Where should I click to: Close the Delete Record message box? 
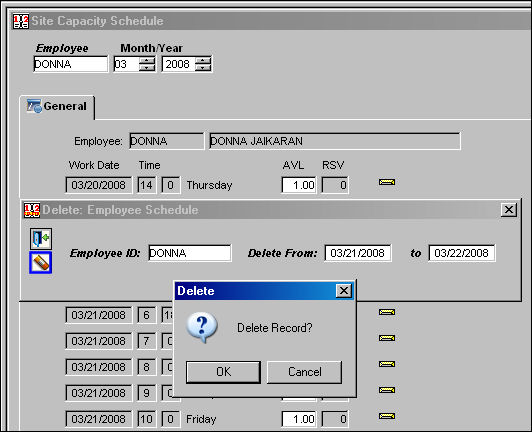(344, 291)
